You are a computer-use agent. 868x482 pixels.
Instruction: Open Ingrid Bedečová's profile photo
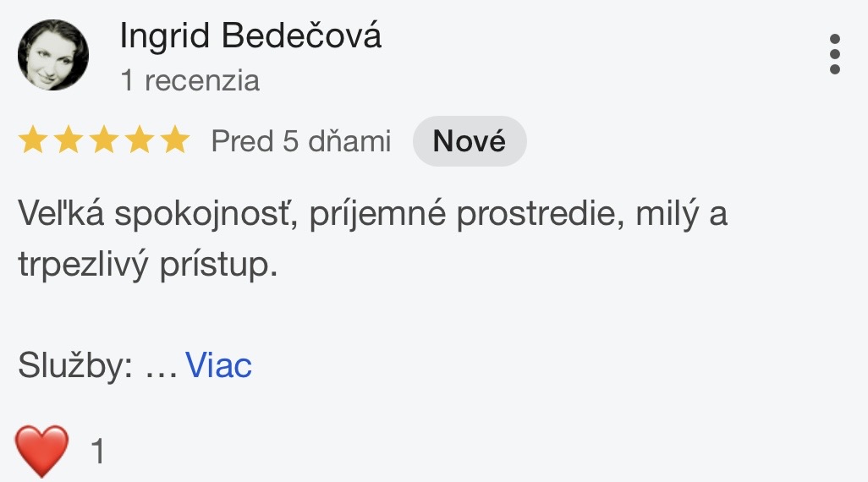pyautogui.click(x=52, y=55)
